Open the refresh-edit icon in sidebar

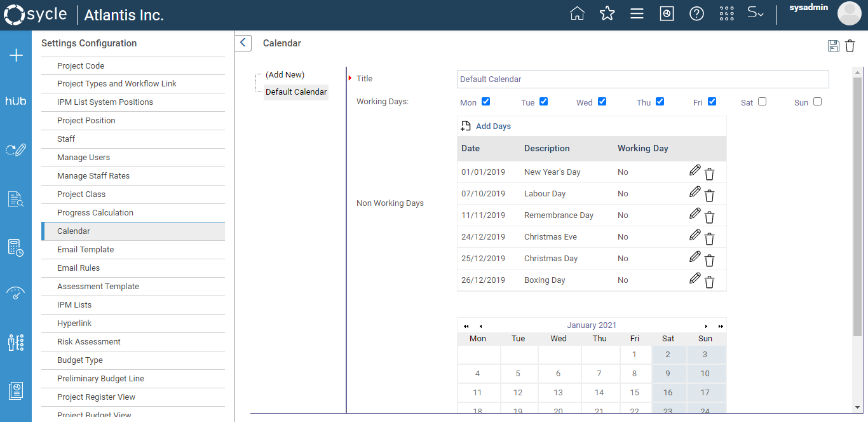16,150
